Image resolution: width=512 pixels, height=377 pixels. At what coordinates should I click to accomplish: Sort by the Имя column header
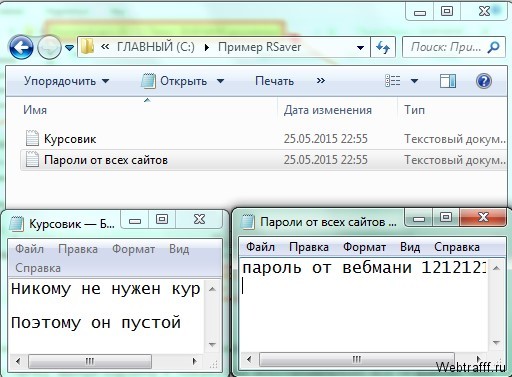[x=35, y=110]
